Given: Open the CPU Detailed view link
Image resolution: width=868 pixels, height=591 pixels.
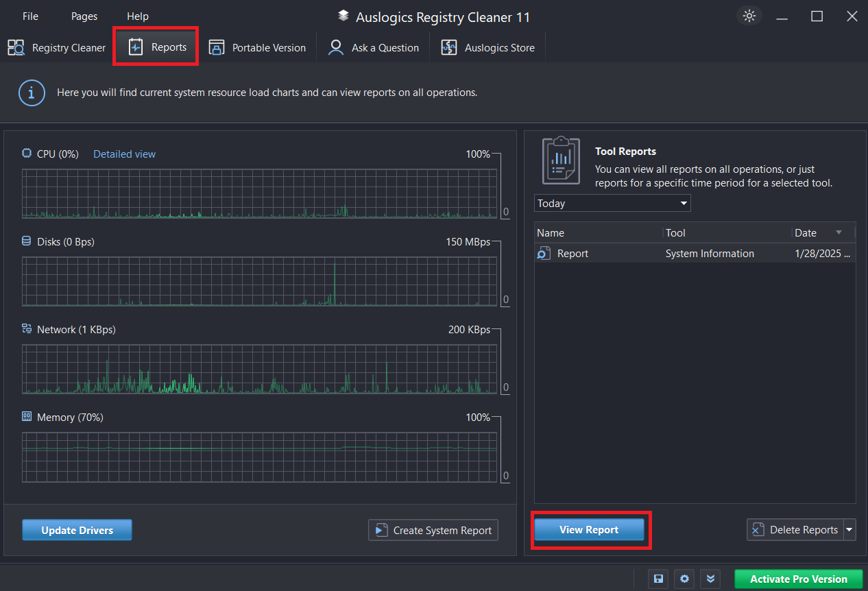Looking at the screenshot, I should click(x=124, y=154).
